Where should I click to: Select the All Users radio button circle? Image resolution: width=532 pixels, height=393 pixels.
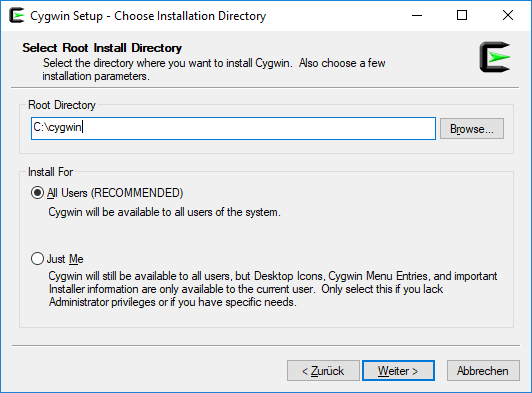click(x=37, y=193)
